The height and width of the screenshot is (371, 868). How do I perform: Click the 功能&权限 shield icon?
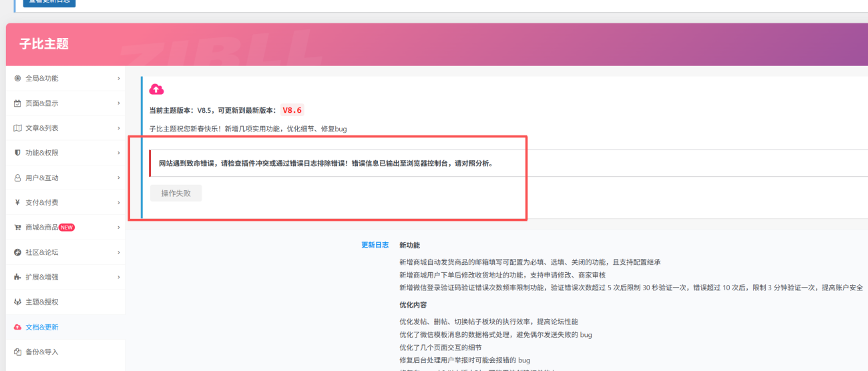18,153
